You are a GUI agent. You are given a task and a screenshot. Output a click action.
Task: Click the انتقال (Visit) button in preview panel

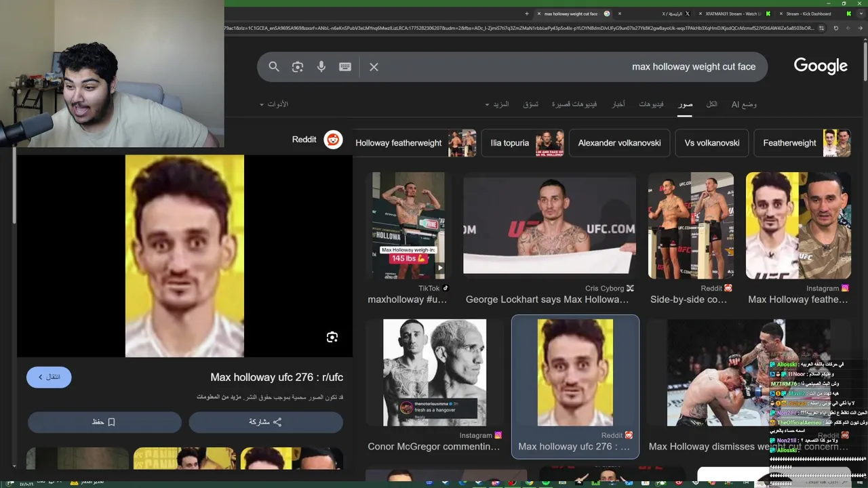point(49,377)
